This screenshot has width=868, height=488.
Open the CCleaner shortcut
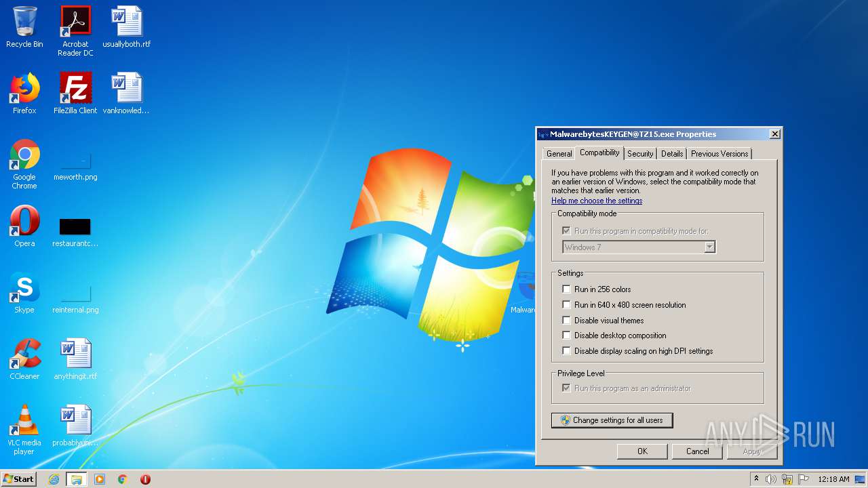tap(24, 359)
